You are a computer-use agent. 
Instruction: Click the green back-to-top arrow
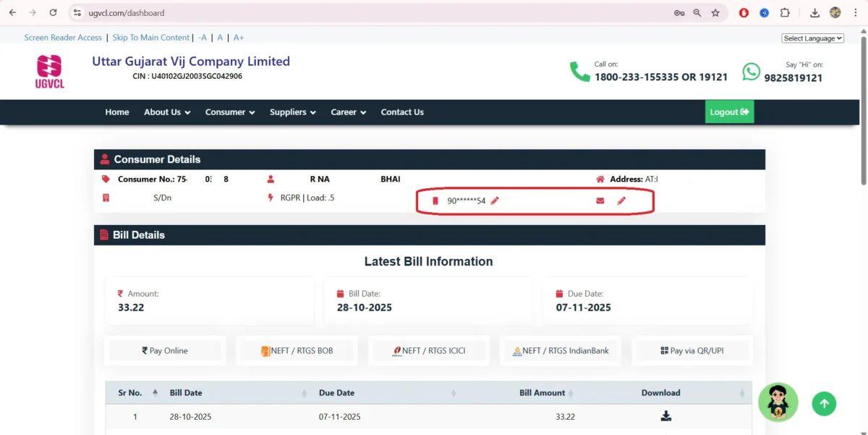(x=824, y=403)
